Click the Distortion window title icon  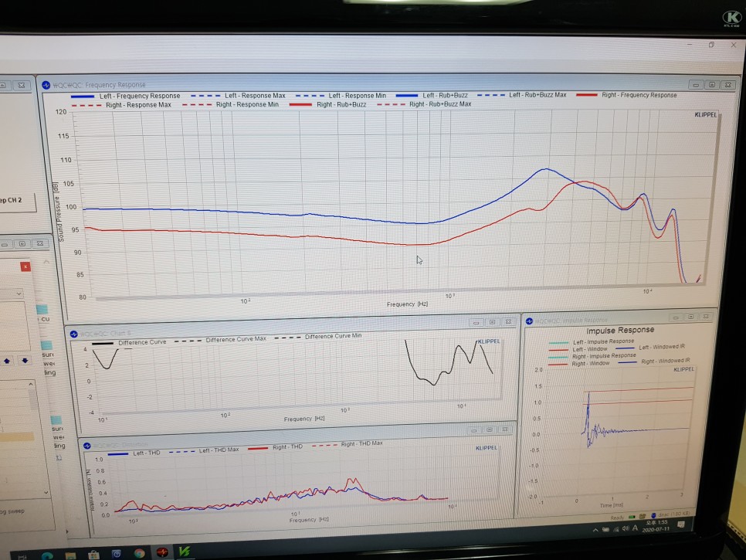point(87,446)
